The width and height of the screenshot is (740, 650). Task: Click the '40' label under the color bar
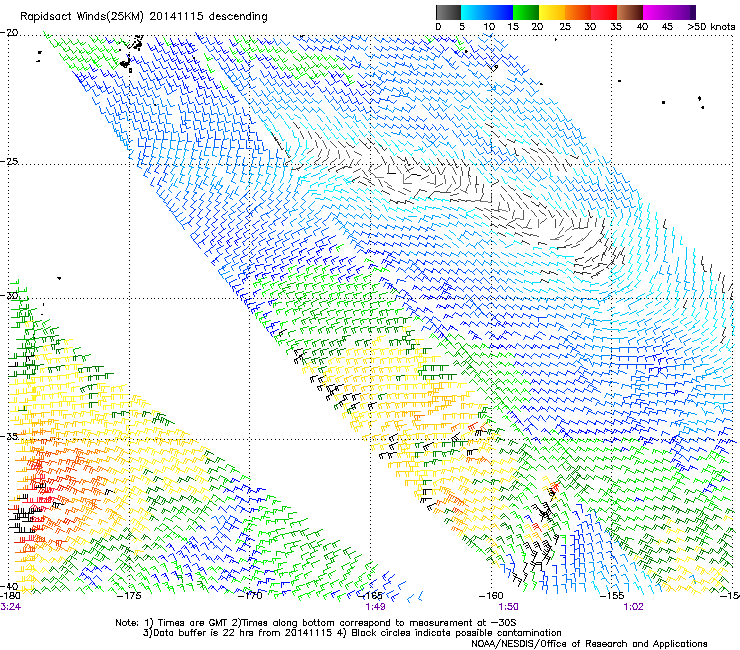click(642, 27)
